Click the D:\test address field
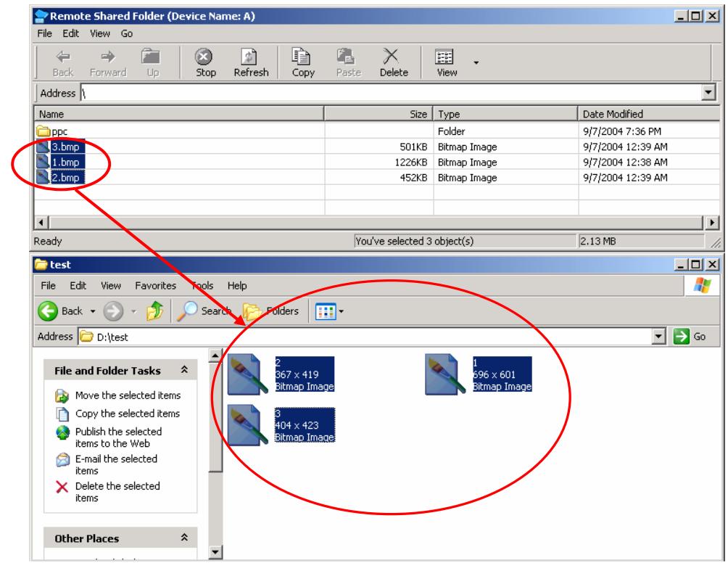This screenshot has height=563, width=728. coord(365,337)
